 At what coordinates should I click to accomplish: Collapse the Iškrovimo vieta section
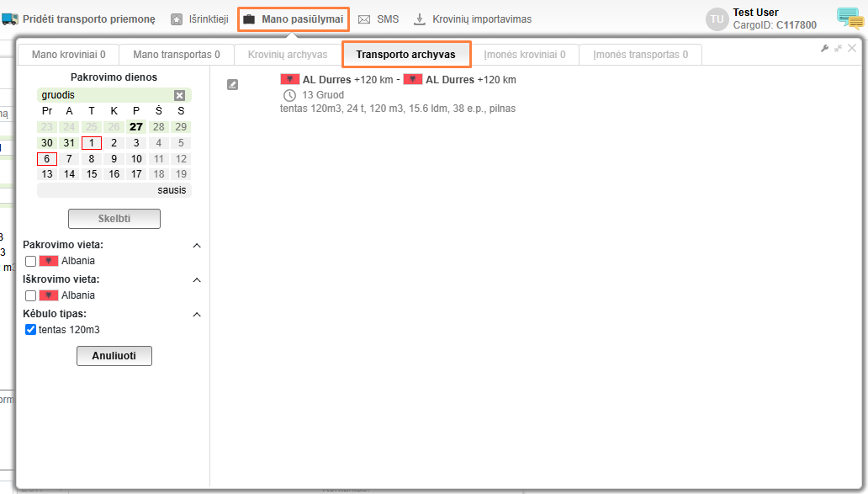pos(197,280)
